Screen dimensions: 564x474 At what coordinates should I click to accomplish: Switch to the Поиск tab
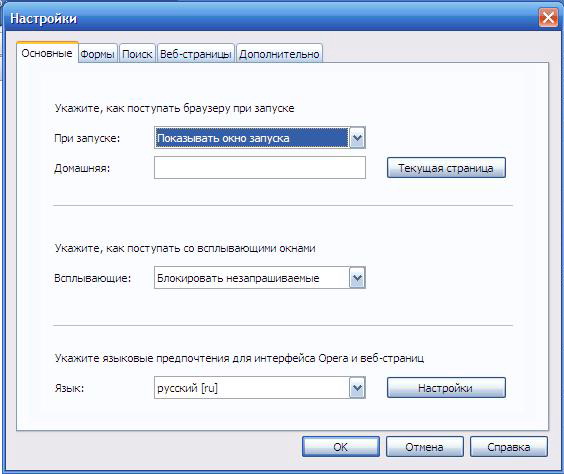[x=137, y=54]
